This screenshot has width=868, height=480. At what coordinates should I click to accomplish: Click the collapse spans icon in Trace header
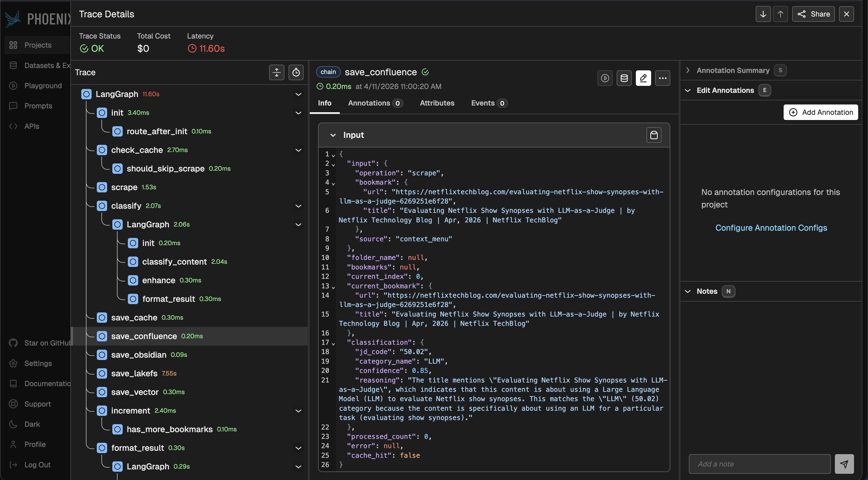coord(277,72)
